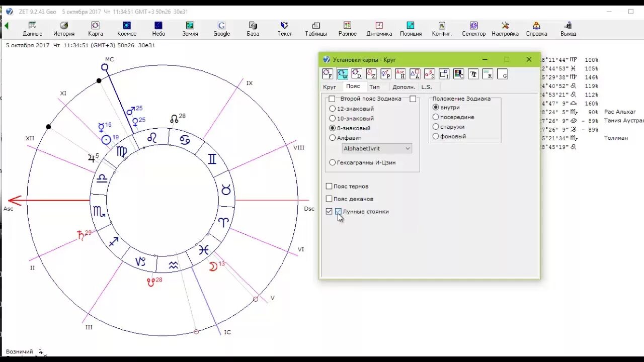Open the Данные toolbar item
The width and height of the screenshot is (644, 362).
tap(32, 29)
